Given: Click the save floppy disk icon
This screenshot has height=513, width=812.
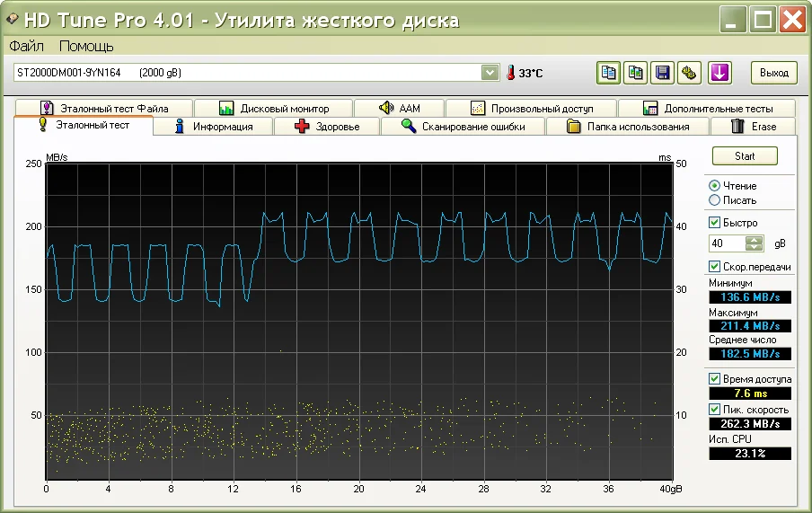Looking at the screenshot, I should point(663,73).
